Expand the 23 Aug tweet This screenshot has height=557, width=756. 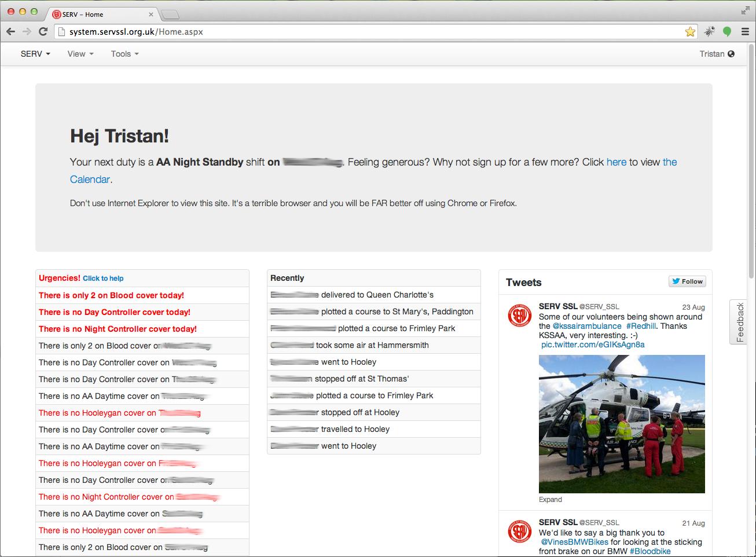[550, 500]
